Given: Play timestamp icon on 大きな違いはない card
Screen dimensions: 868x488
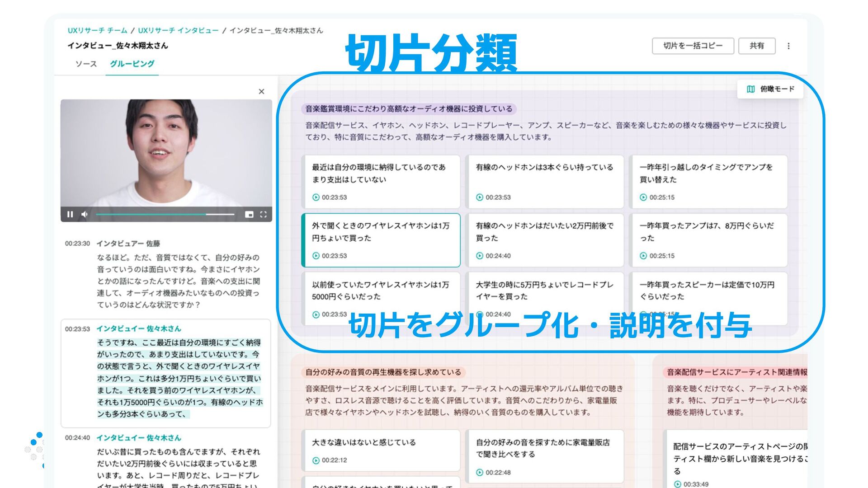Looking at the screenshot, I should 316,460.
